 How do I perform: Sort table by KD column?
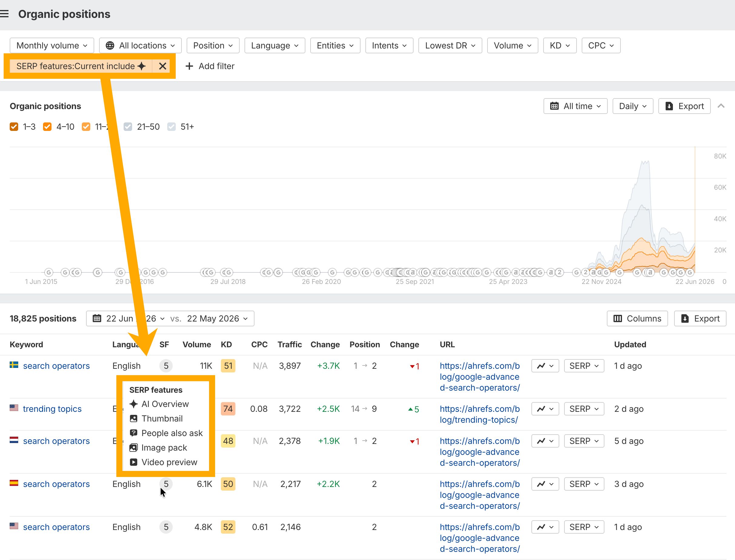[x=226, y=344]
